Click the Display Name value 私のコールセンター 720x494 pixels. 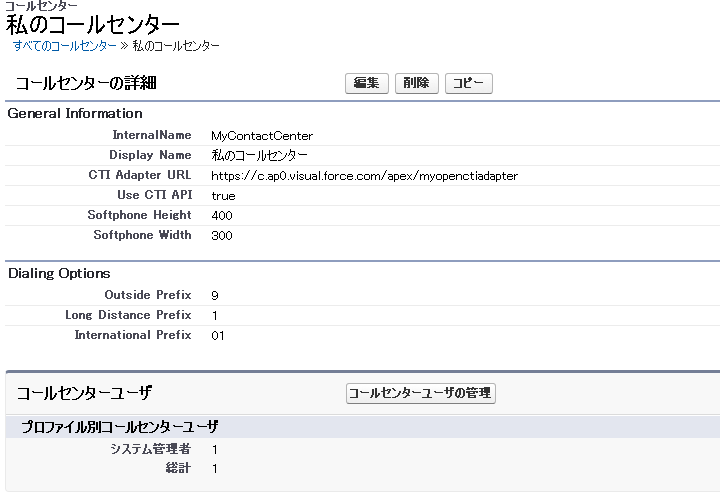coord(259,156)
